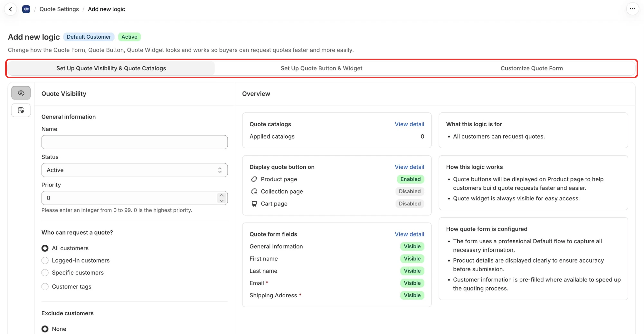Screen dimensions: 644x334
Task: Select Specific customers radio option
Action: pos(45,272)
